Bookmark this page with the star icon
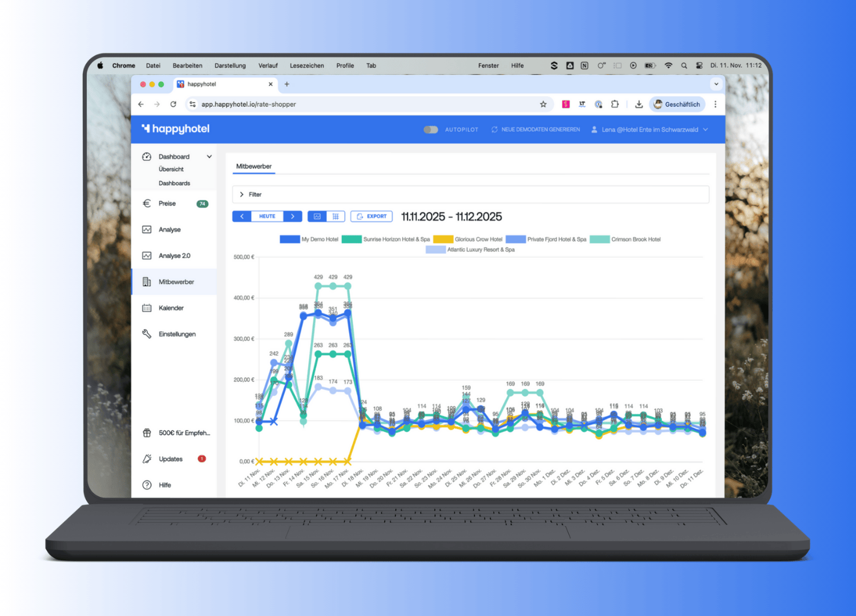The image size is (856, 616). 543,104
